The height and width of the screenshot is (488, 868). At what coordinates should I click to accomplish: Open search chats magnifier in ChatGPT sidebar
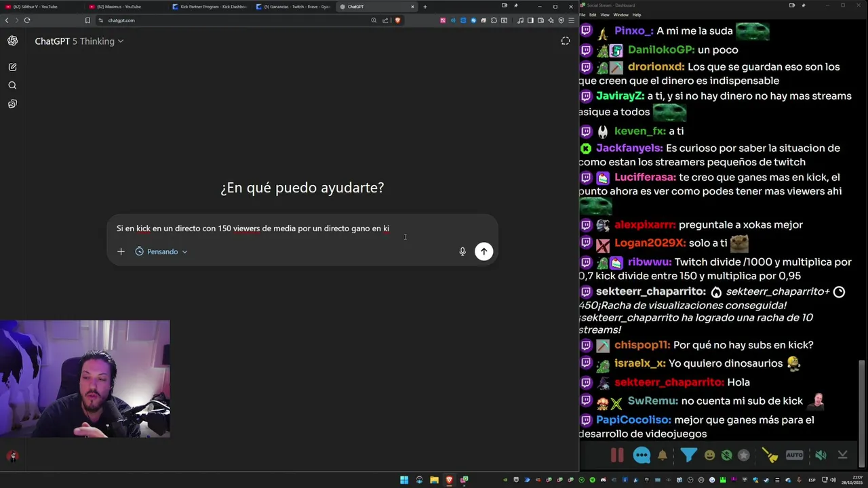(x=12, y=85)
